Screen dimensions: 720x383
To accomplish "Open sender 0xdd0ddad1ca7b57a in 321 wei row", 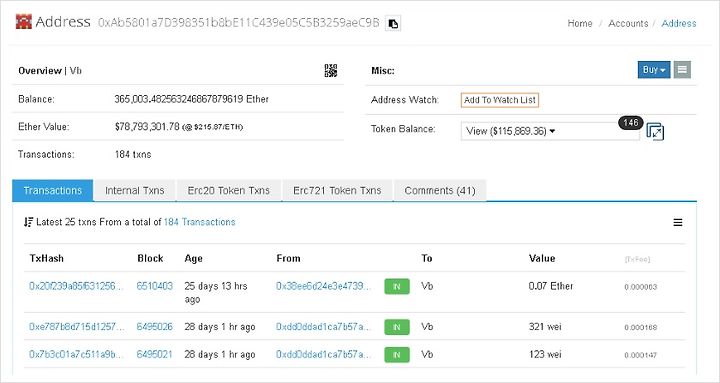I will point(323,327).
